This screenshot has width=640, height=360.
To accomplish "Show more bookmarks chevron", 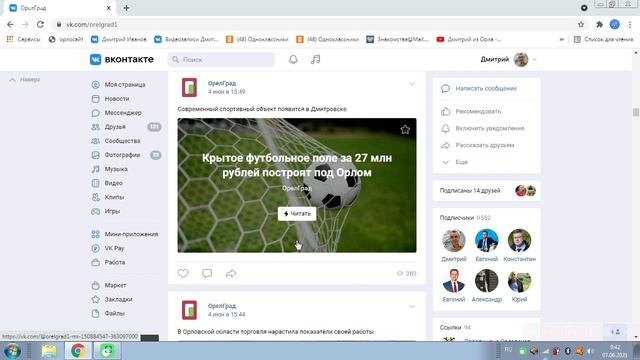I will pos(562,39).
